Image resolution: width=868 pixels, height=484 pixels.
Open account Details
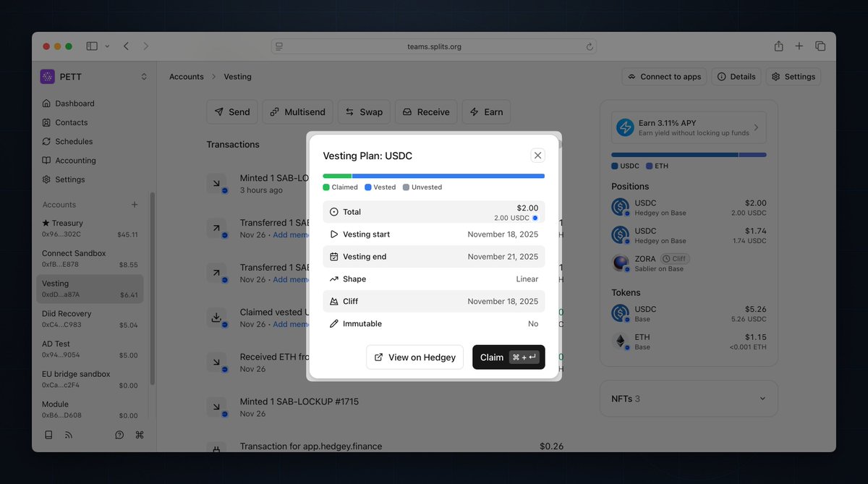coord(737,77)
